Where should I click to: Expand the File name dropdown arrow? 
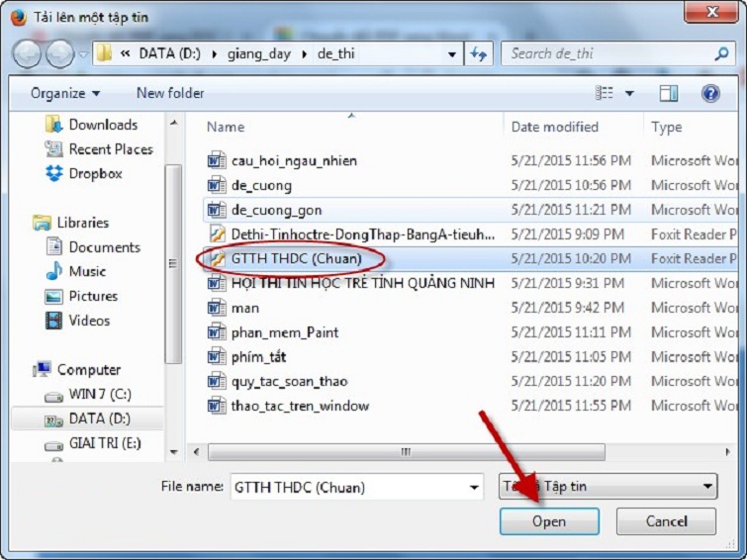[x=474, y=487]
